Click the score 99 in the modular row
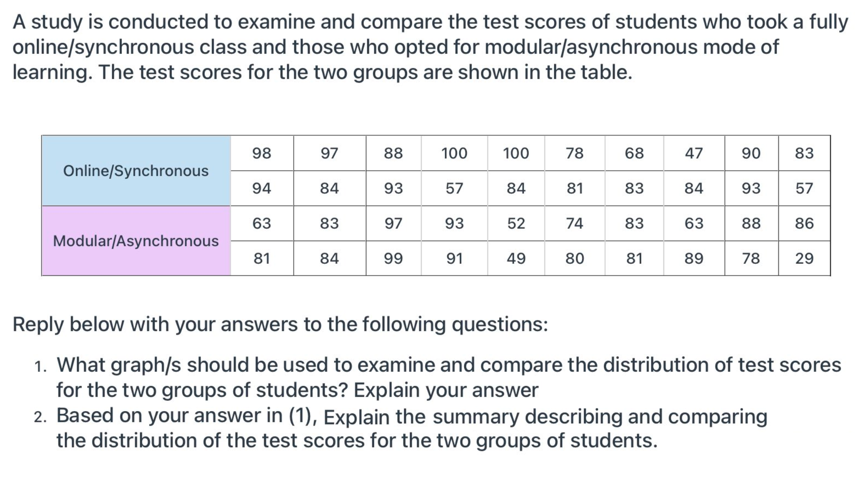Screen dimensions: 868x479 click(394, 258)
